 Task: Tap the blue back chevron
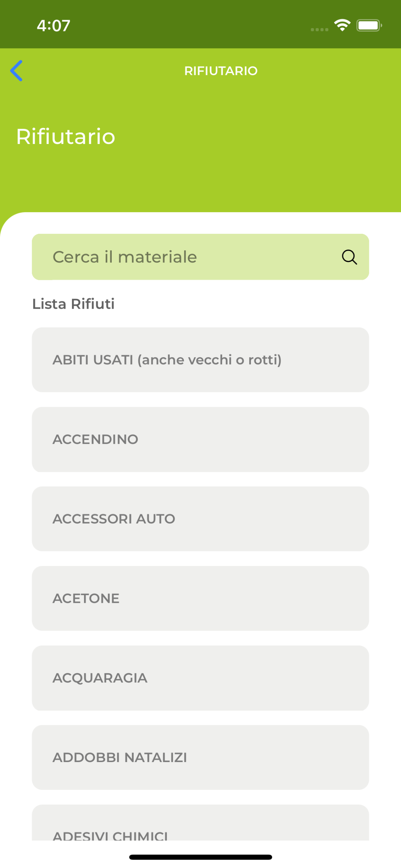pos(16,71)
